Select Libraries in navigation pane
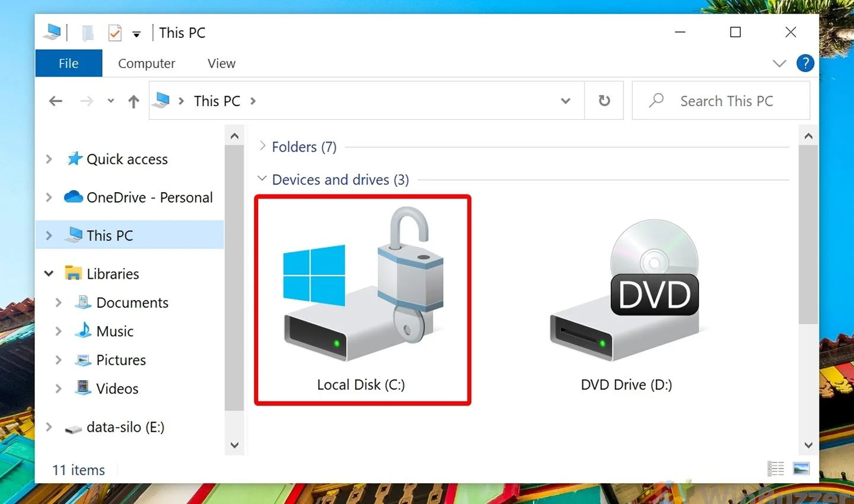854x504 pixels. coord(113,274)
